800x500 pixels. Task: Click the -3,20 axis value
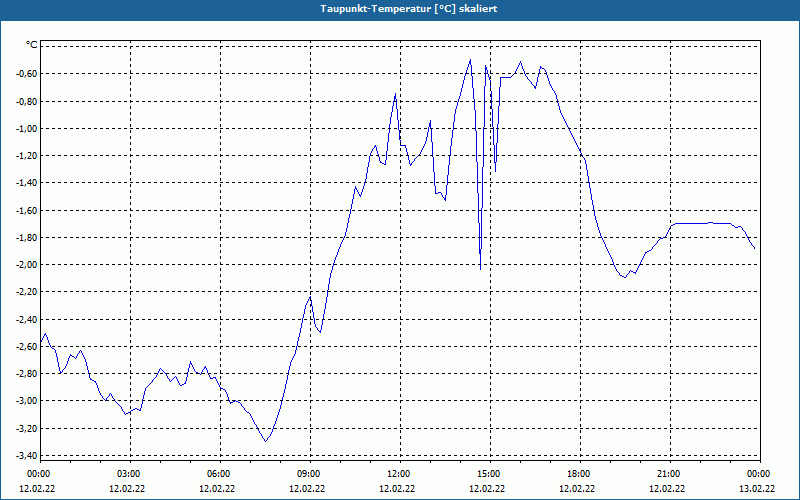[x=27, y=428]
